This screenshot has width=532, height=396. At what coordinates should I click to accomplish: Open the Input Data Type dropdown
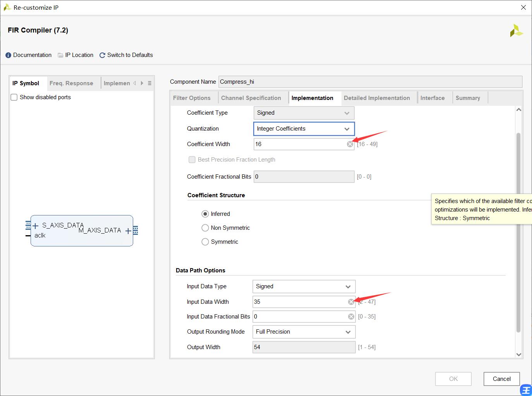pyautogui.click(x=304, y=286)
